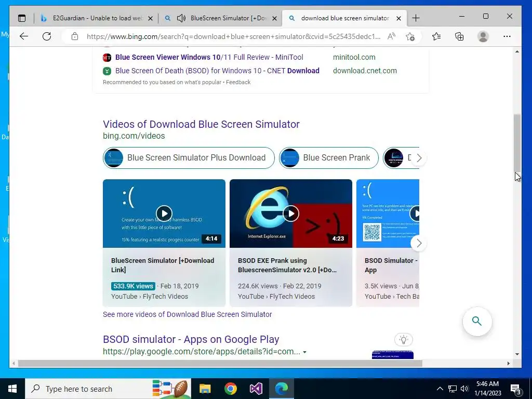Close the E2Guardian tab

tap(151, 18)
